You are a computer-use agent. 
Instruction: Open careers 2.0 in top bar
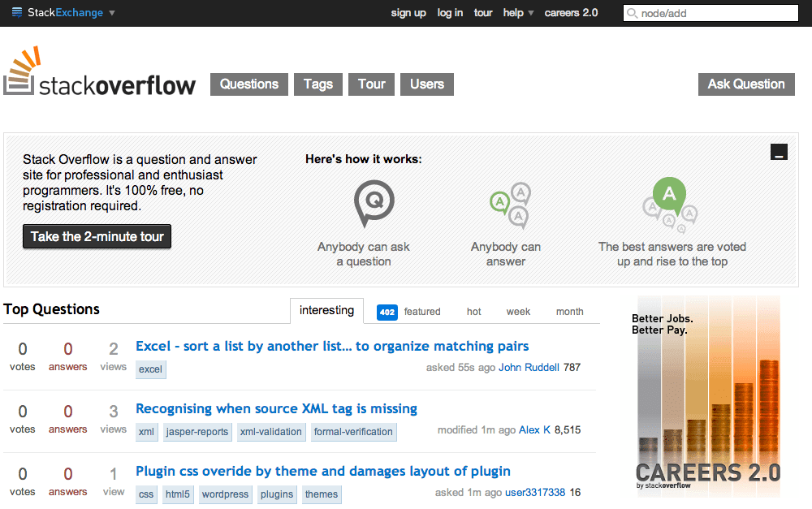click(571, 13)
